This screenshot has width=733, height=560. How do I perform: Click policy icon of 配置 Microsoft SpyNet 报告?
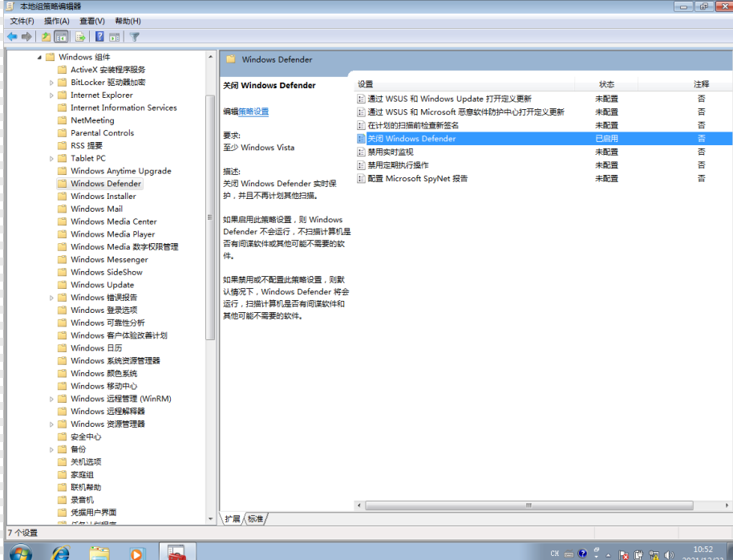tap(361, 178)
